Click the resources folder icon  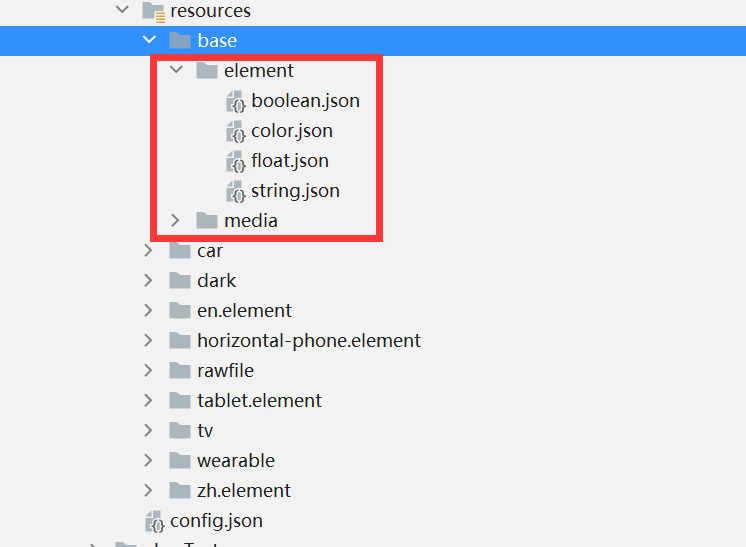154,12
